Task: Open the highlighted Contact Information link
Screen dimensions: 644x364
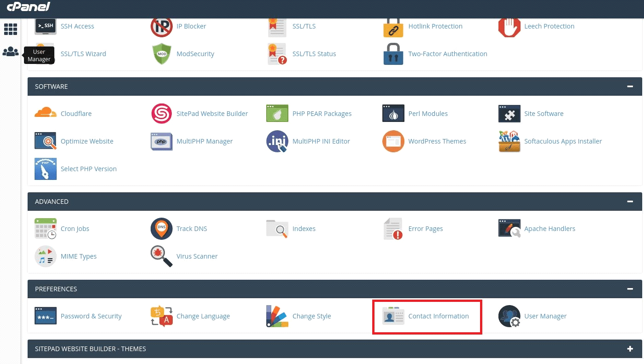Action: 439,316
